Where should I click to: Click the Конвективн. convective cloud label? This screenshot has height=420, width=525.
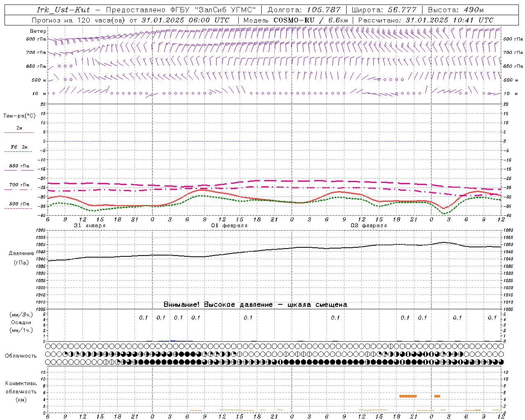21,383
